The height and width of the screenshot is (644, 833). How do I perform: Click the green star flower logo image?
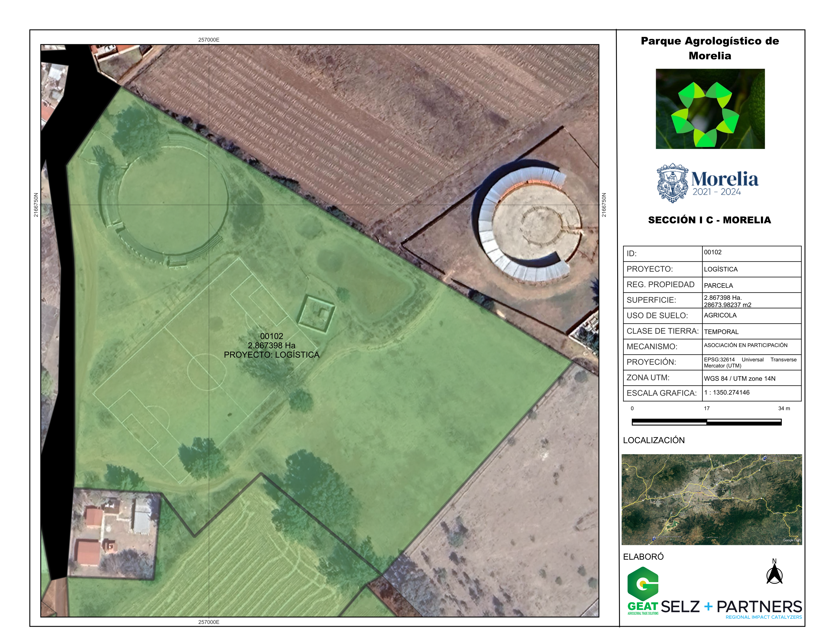point(710,109)
